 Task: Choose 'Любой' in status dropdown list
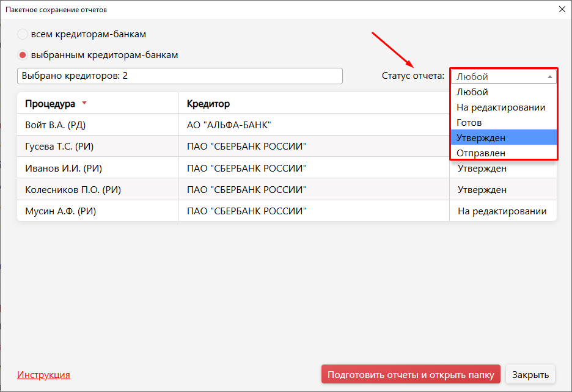point(472,92)
